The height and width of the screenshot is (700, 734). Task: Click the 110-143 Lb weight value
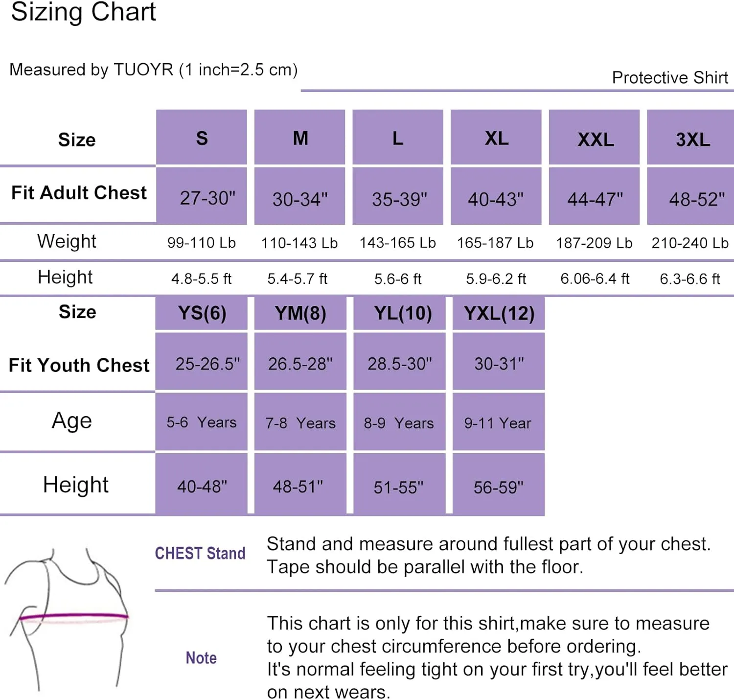click(299, 243)
